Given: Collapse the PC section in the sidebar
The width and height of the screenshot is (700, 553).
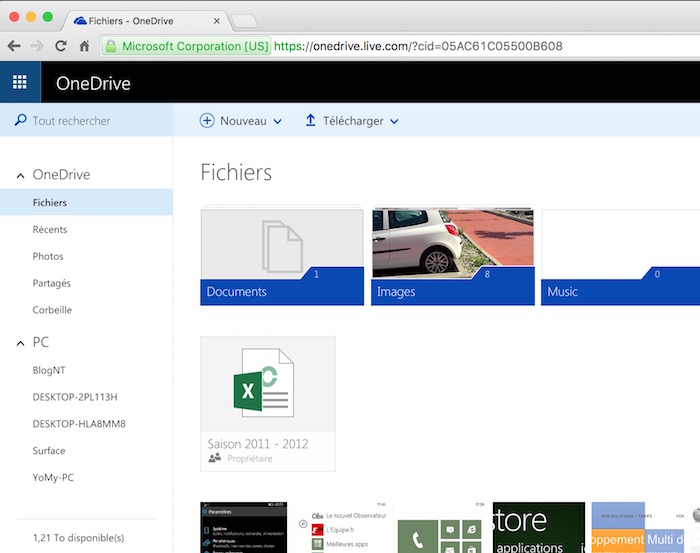Looking at the screenshot, I should coord(21,343).
